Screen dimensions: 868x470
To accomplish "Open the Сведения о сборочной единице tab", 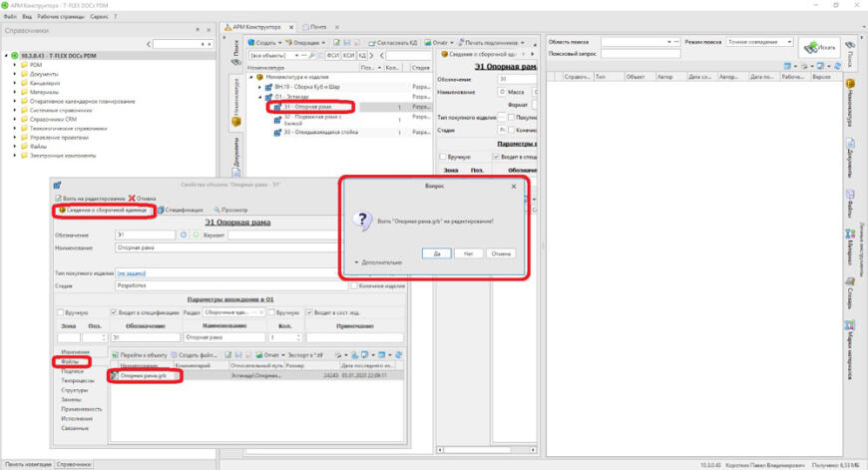I will pyautogui.click(x=103, y=211).
